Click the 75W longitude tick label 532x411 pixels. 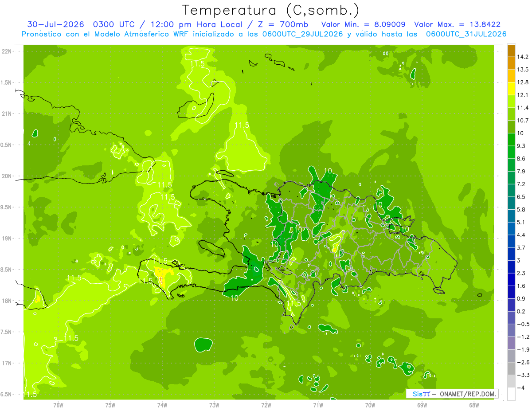110,405
